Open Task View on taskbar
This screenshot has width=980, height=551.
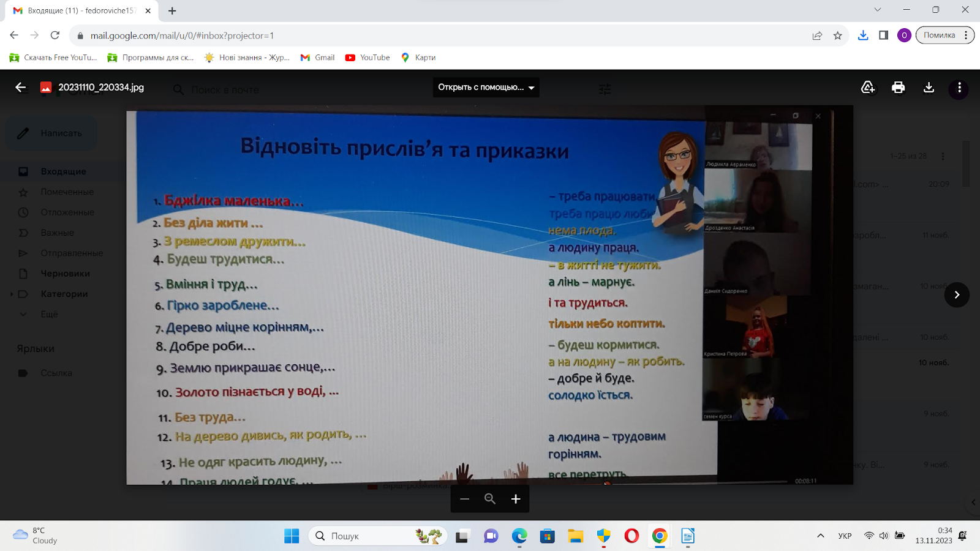[x=462, y=536]
